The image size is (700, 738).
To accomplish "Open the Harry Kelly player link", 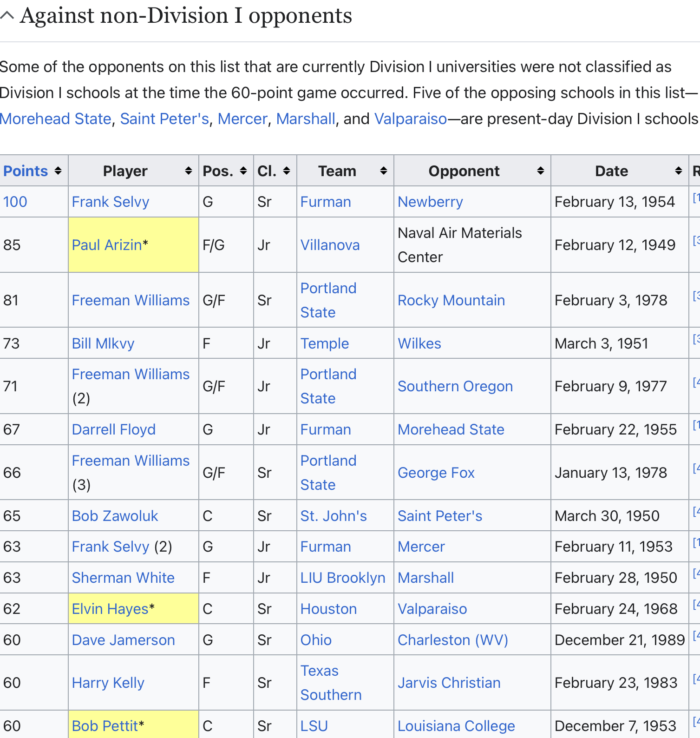I will click(x=108, y=683).
